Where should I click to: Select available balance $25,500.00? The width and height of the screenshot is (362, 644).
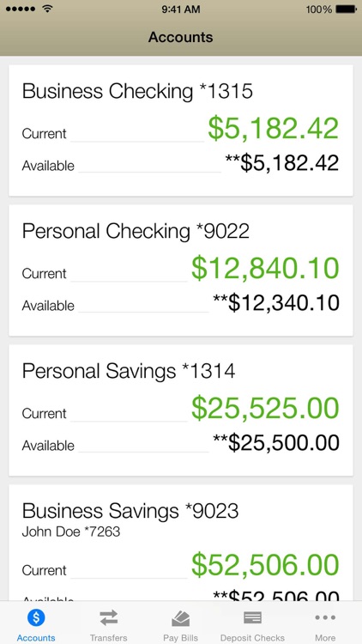point(276,443)
